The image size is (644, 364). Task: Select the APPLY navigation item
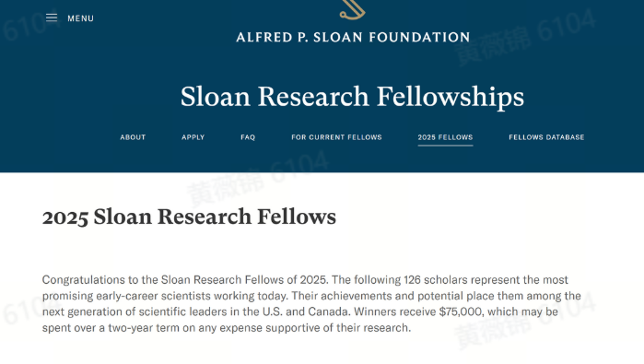(x=193, y=137)
